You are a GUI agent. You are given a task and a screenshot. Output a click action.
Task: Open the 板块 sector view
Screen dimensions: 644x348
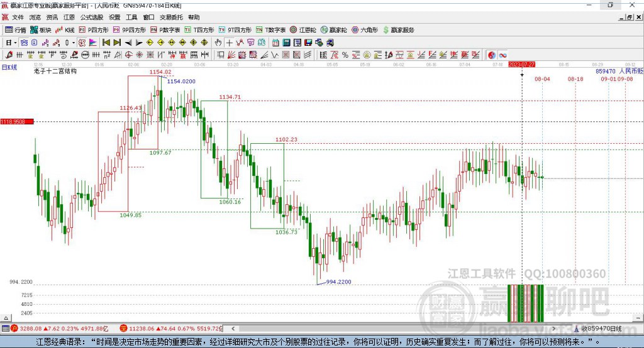point(41,30)
